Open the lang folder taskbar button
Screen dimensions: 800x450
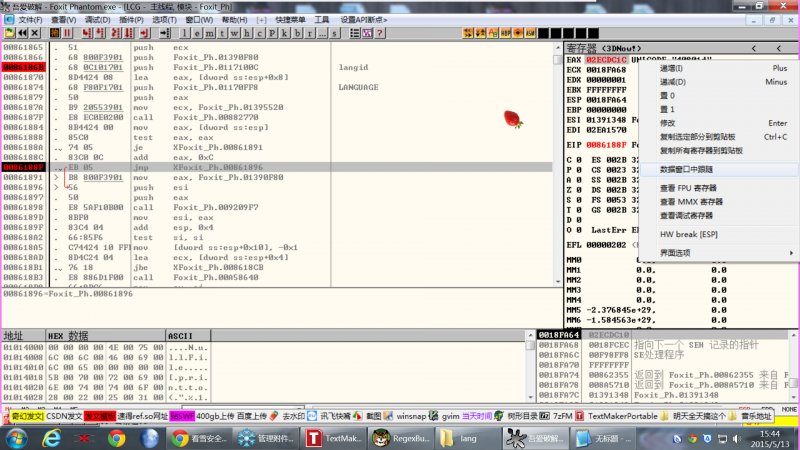tap(467, 438)
